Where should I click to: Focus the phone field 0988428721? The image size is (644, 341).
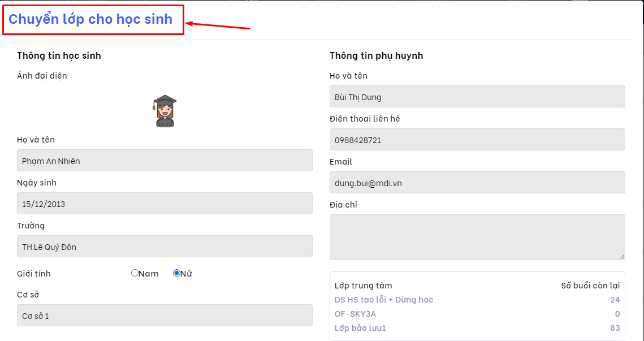point(477,140)
